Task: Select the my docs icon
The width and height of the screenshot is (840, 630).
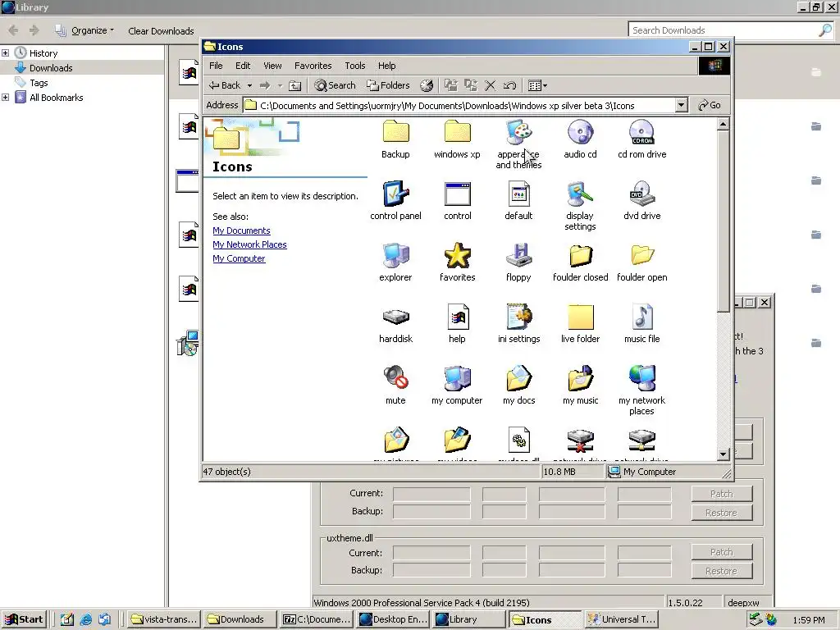Action: point(518,379)
